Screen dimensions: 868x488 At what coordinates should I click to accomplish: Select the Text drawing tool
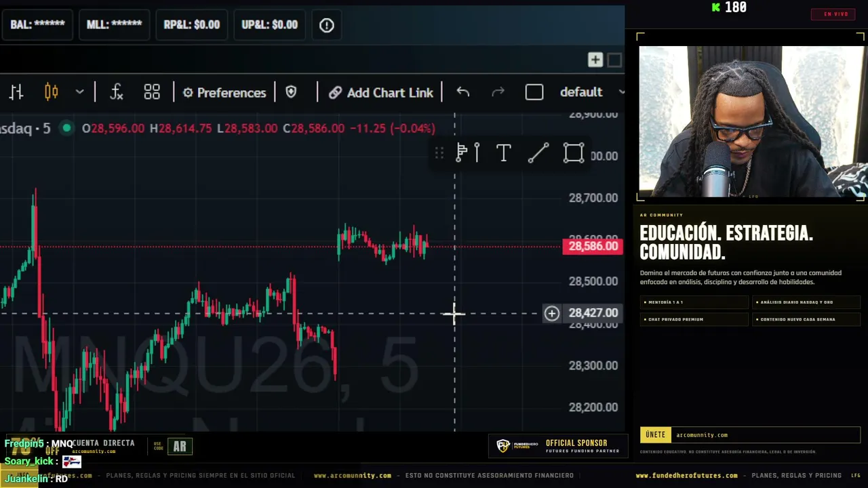point(504,153)
